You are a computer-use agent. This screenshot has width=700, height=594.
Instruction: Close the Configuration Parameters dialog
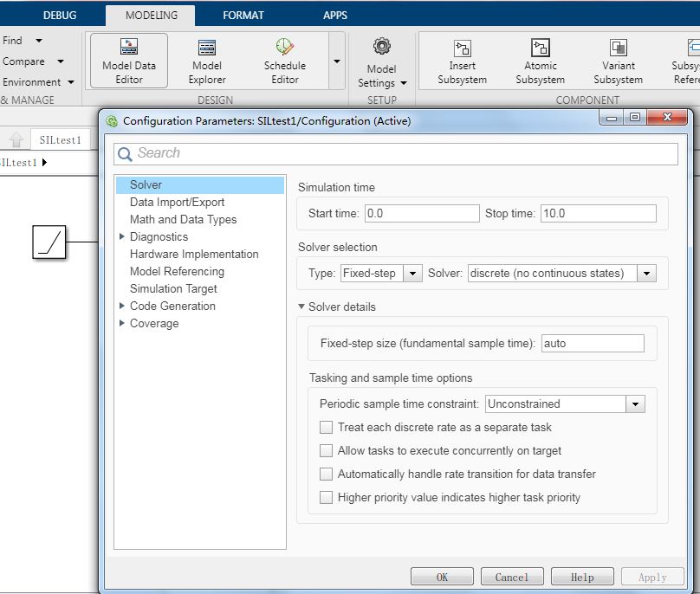(x=667, y=118)
